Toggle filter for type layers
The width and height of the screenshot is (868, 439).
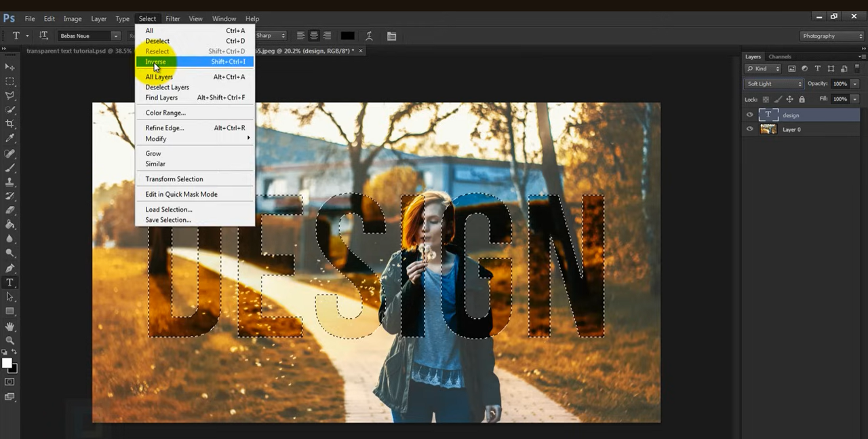(x=818, y=69)
